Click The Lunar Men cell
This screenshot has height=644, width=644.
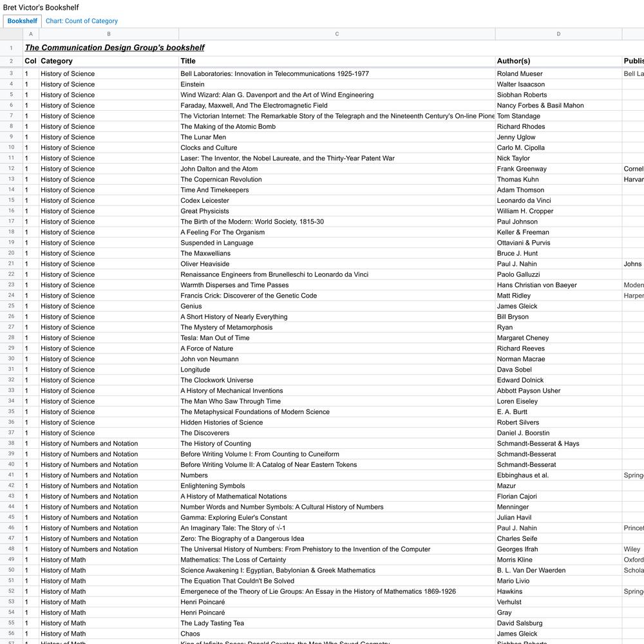click(x=337, y=137)
